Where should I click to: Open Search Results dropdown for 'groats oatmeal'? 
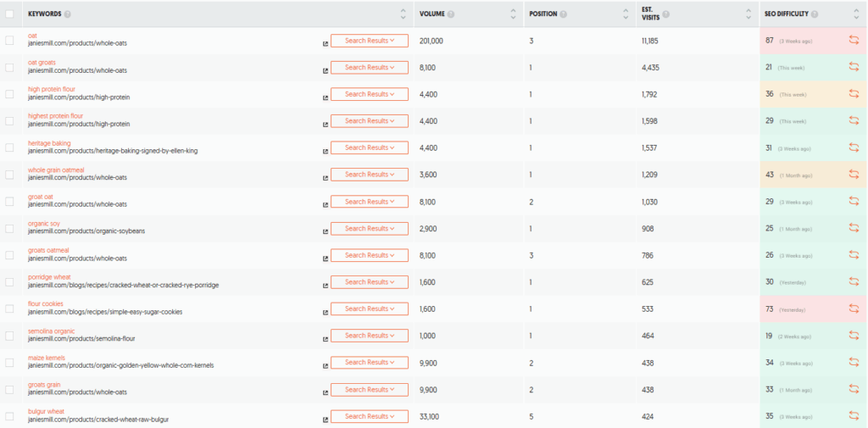[370, 255]
